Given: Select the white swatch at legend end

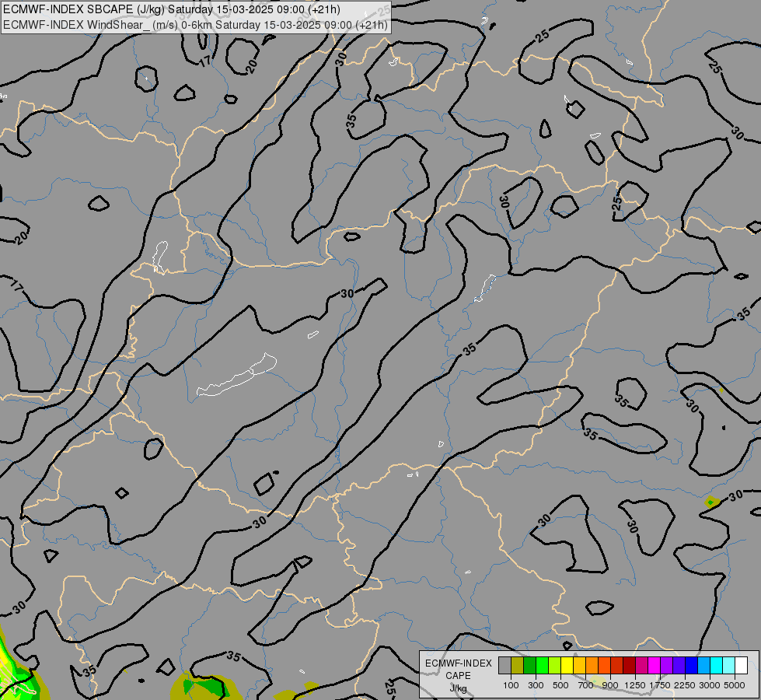Looking at the screenshot, I should point(741,665).
